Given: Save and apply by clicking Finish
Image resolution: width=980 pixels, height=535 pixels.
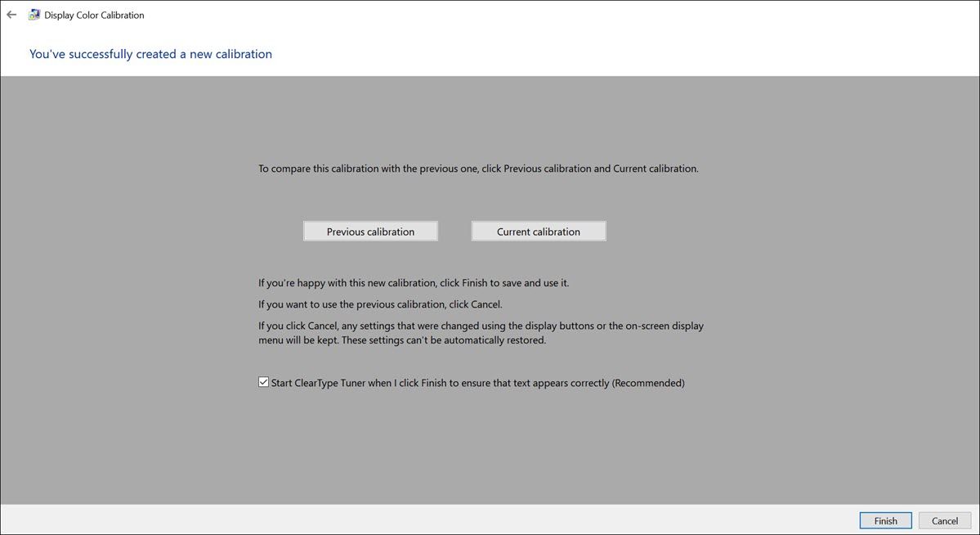Looking at the screenshot, I should click(885, 520).
